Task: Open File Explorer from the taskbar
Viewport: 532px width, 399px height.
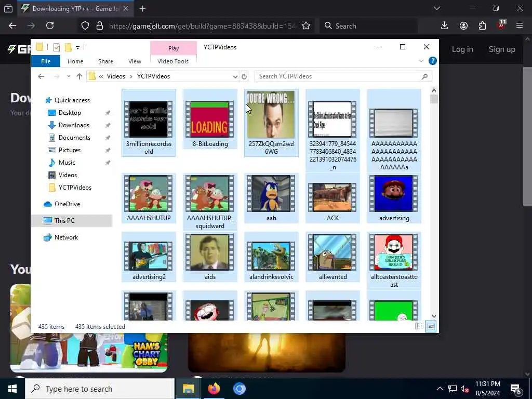Action: 188,389
